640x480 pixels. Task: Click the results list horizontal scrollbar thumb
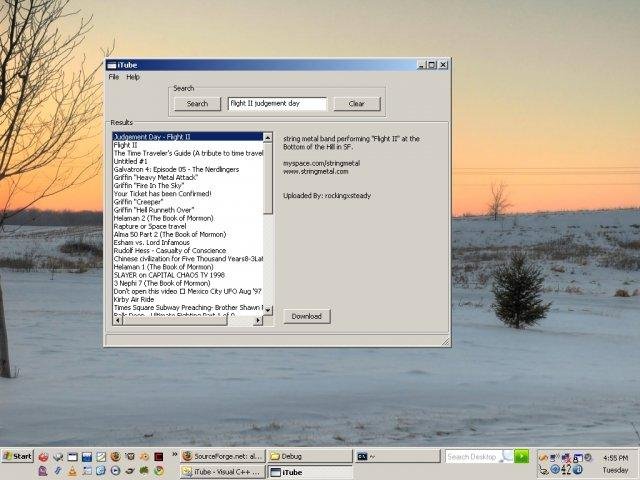(175, 321)
